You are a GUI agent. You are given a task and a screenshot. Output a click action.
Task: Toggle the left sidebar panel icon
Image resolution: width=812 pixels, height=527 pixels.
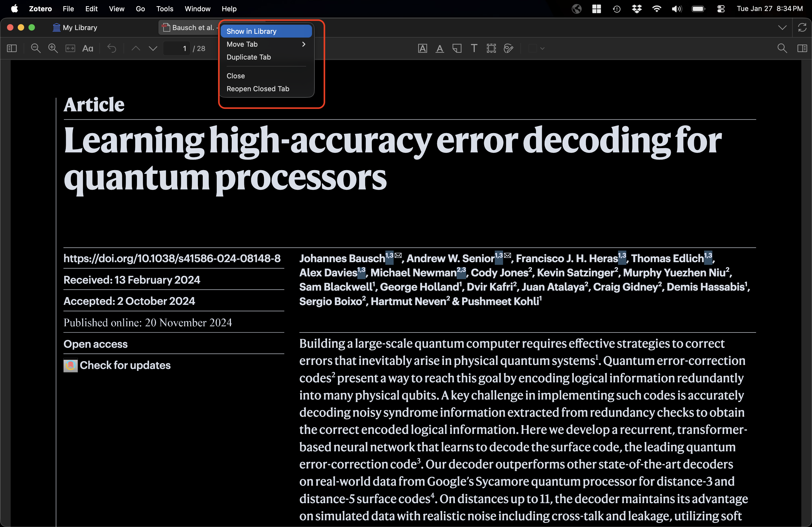coord(12,48)
